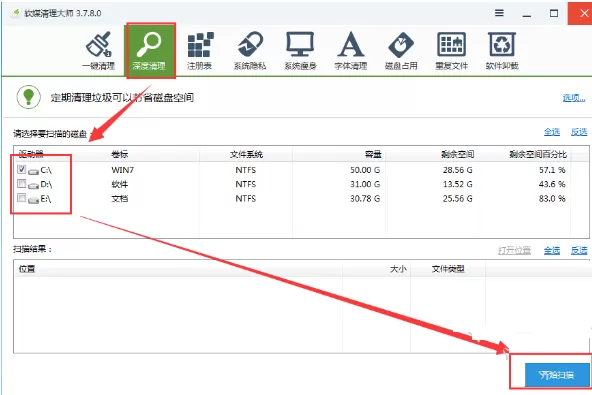Click 打开位置 link in scan results
The height and width of the screenshot is (395, 592).
click(514, 250)
